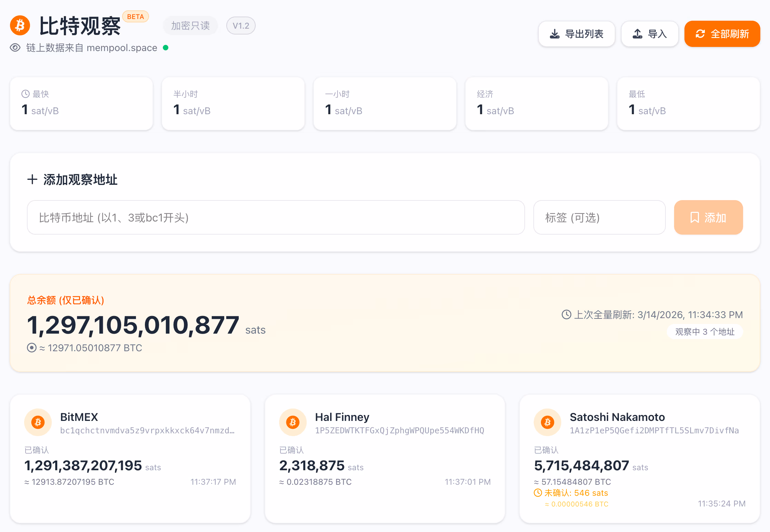Click the 总余额 (仅已确认) label

[66, 300]
